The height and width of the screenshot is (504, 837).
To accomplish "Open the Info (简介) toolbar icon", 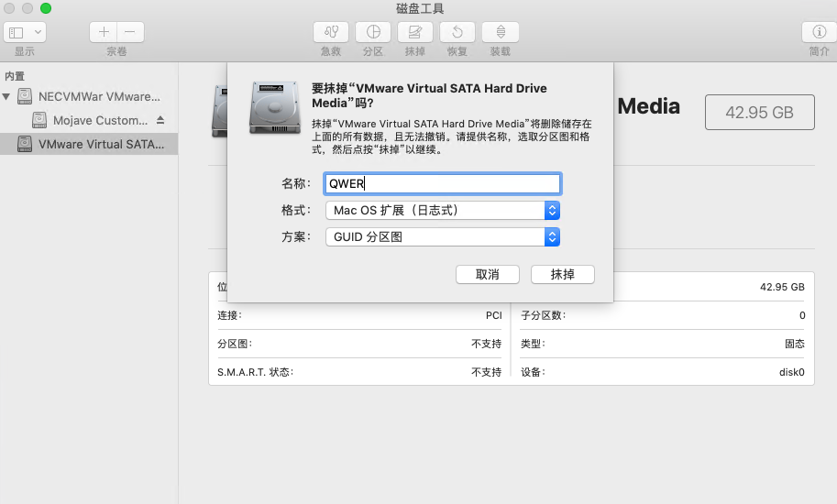I will click(819, 32).
